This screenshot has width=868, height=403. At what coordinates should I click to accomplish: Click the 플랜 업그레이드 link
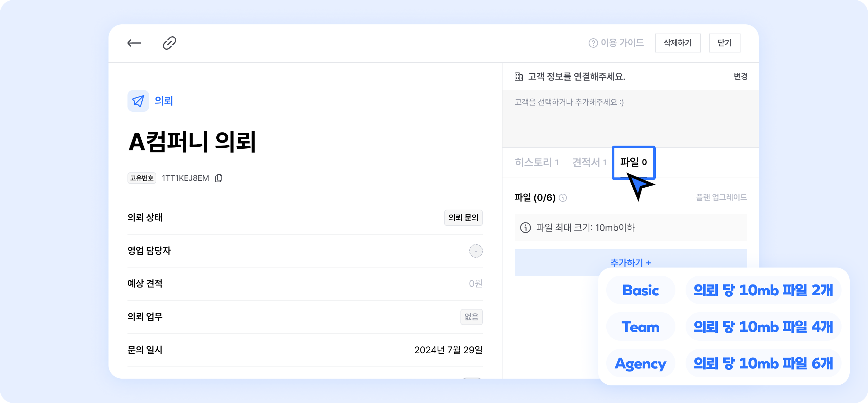721,197
